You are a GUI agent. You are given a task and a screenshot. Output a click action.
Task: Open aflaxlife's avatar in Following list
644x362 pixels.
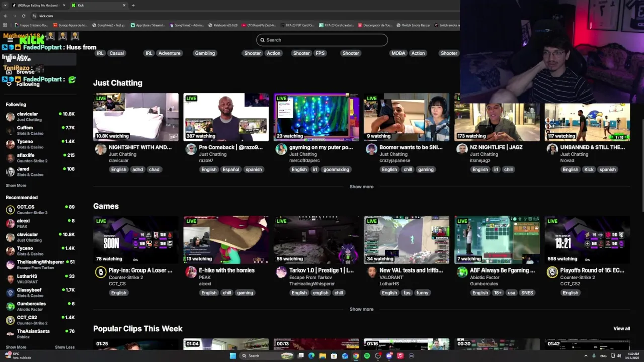pos(10,158)
